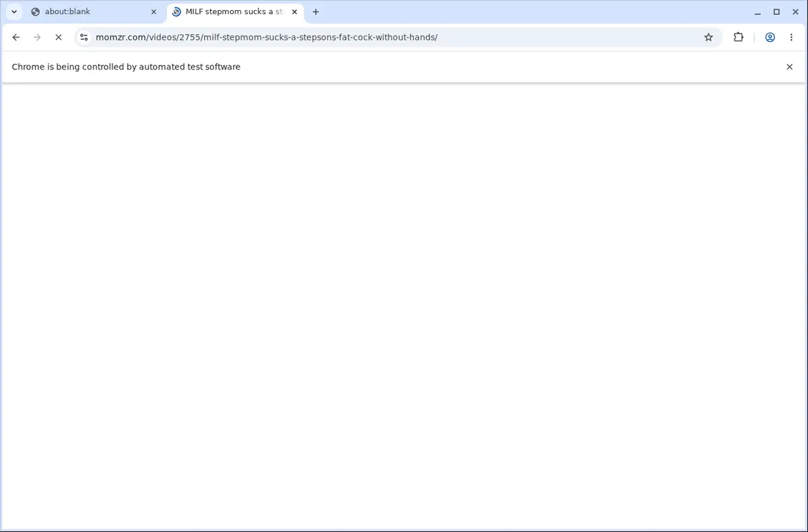The image size is (808, 532).
Task: Go back to the previous page
Action: point(16,37)
